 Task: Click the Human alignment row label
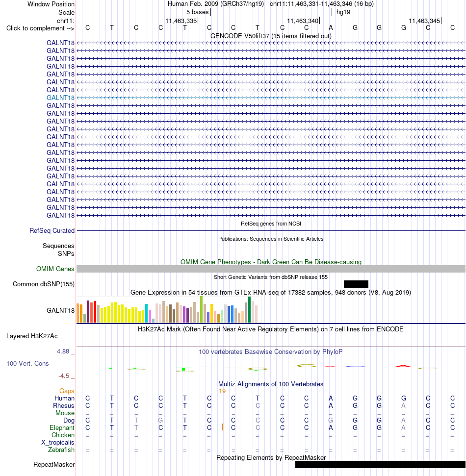click(64, 398)
